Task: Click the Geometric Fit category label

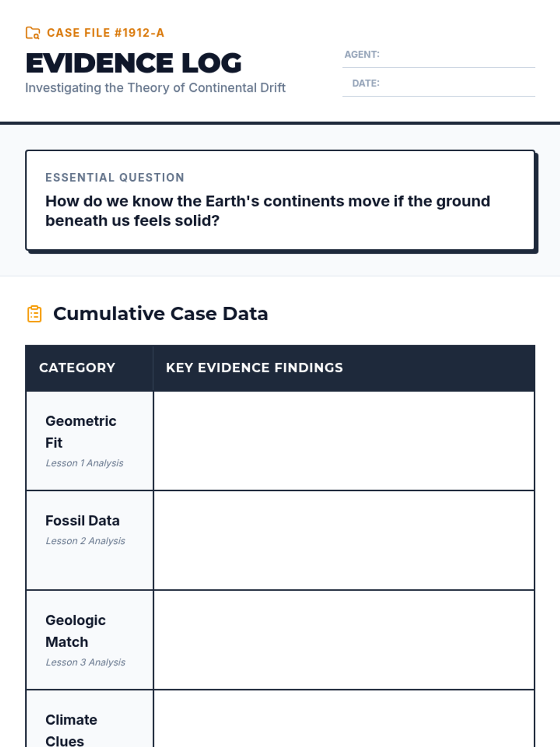Action: pos(81,431)
